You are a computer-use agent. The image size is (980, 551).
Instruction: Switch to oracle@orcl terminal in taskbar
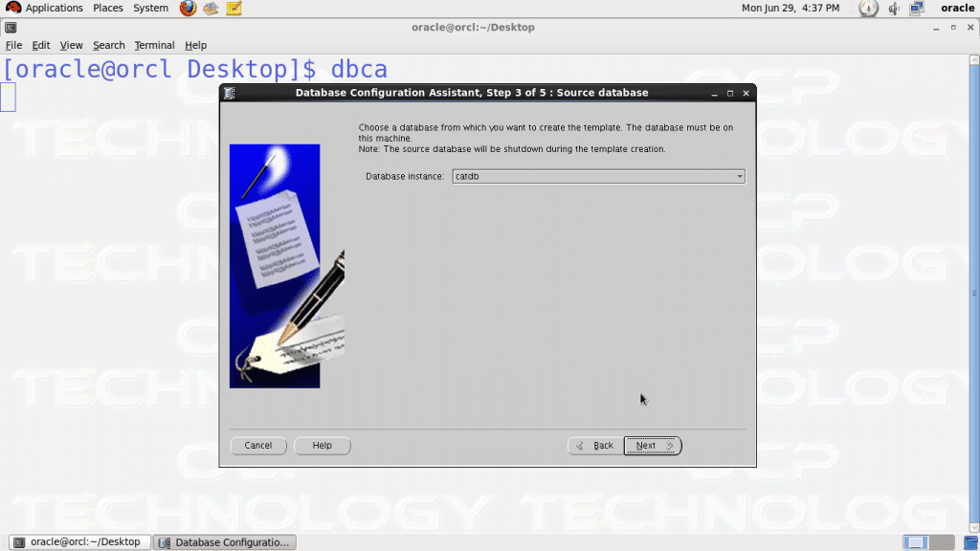79,542
